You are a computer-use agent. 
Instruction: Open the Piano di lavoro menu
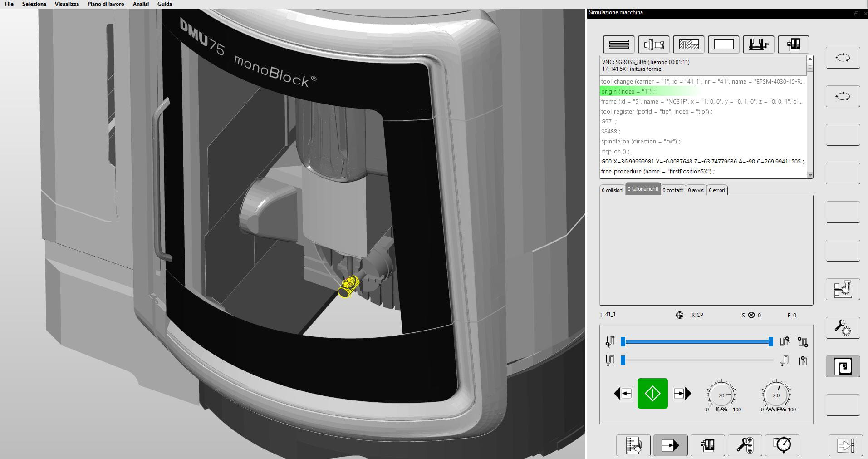click(106, 4)
